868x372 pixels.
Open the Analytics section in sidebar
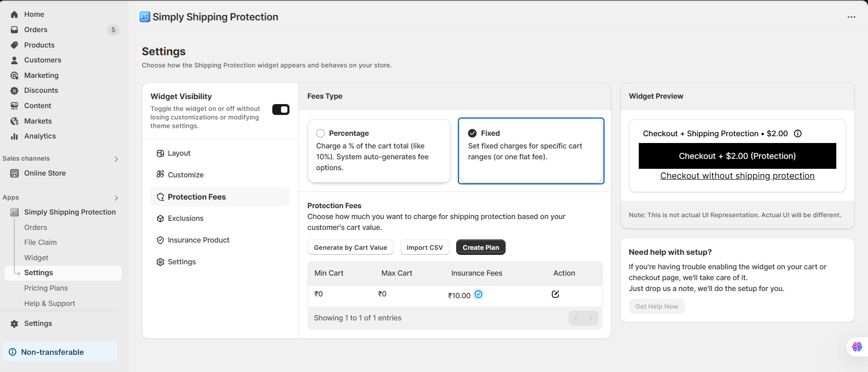pyautogui.click(x=40, y=136)
